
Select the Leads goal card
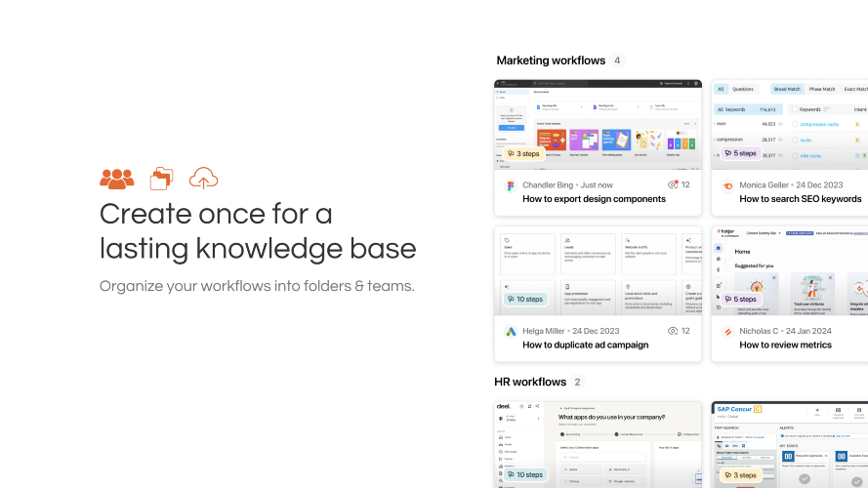588,254
